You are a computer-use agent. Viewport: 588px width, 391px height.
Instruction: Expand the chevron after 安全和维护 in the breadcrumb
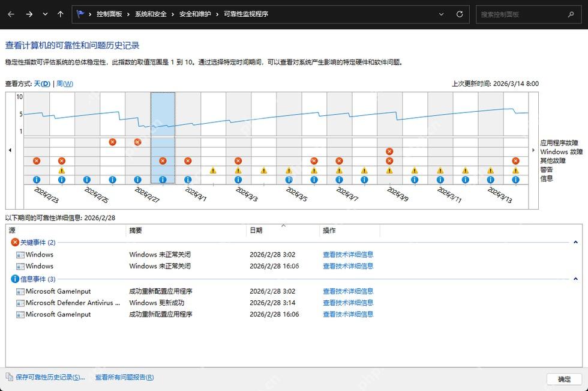point(217,14)
